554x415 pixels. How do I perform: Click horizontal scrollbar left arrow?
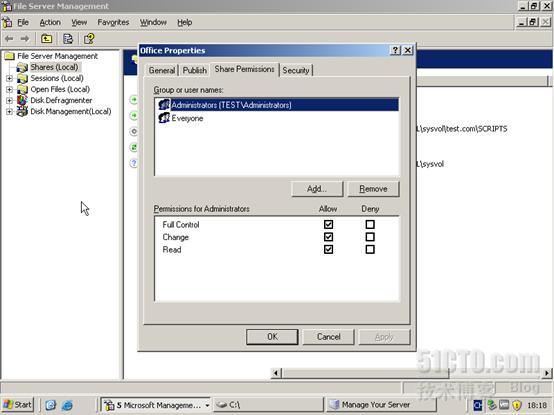tap(276, 373)
